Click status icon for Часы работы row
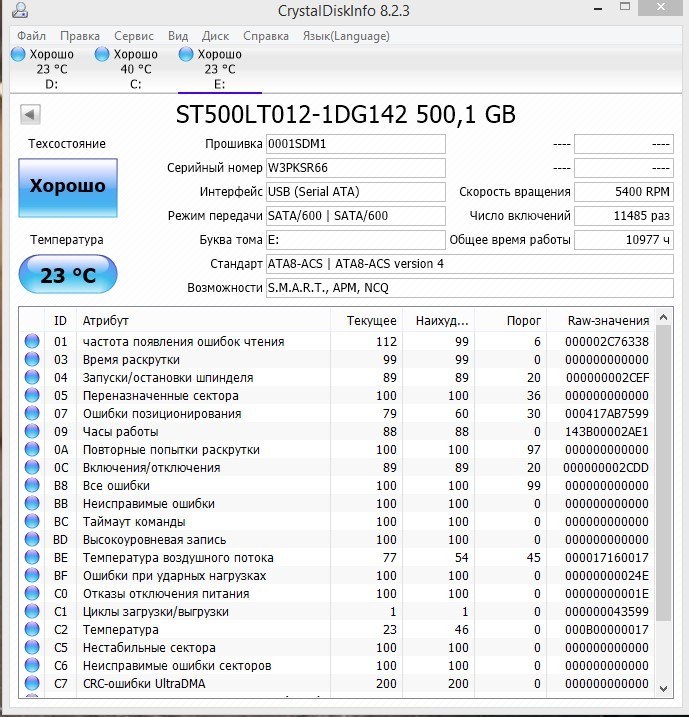Image resolution: width=689 pixels, height=717 pixels. coord(32,431)
